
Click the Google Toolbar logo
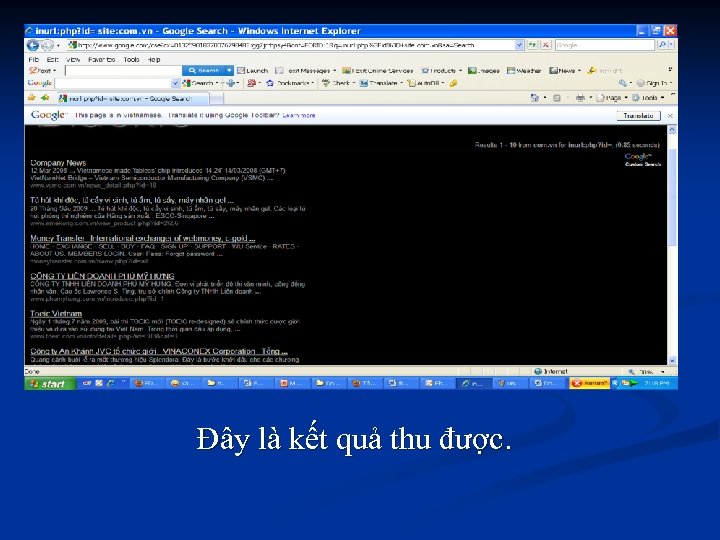(39, 83)
